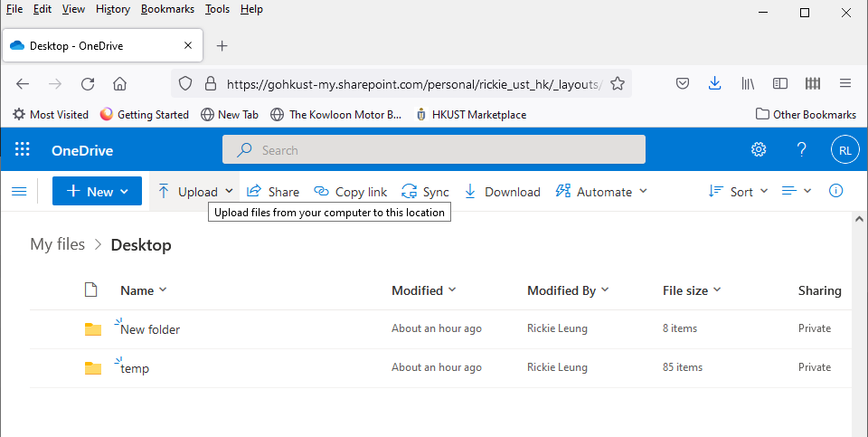Bookmark this page with the star icon
868x437 pixels.
click(x=618, y=83)
